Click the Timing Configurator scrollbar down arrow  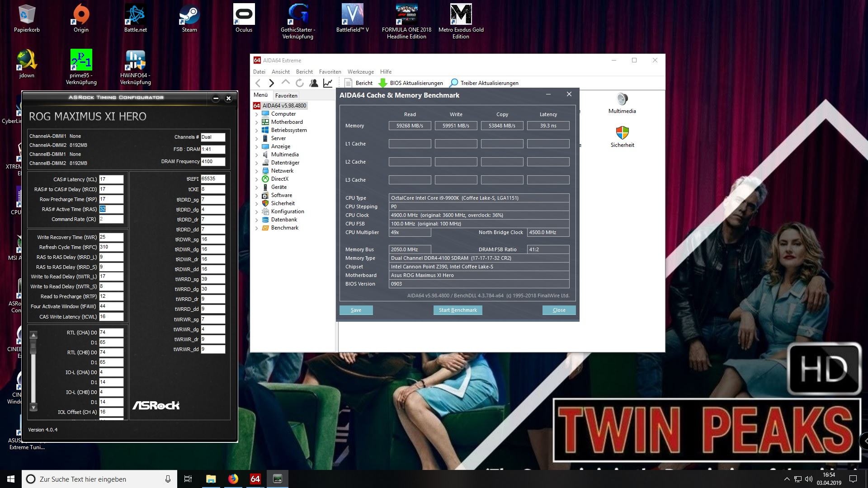click(x=33, y=407)
